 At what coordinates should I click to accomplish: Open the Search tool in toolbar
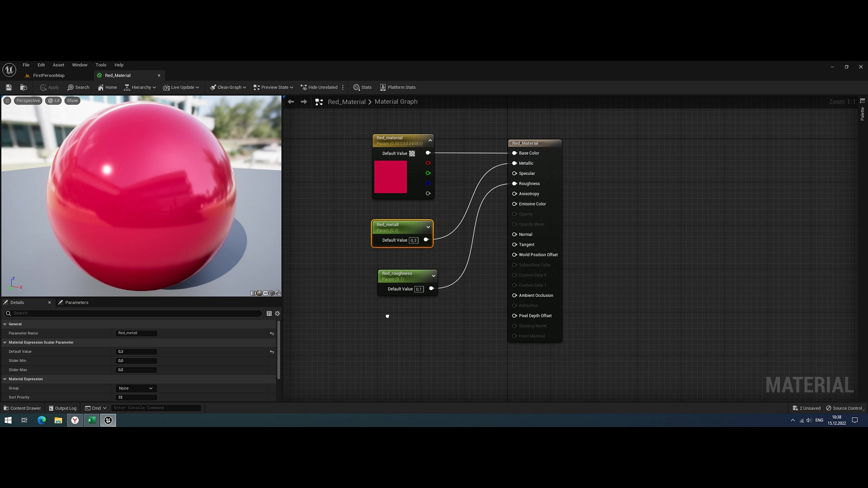[78, 88]
